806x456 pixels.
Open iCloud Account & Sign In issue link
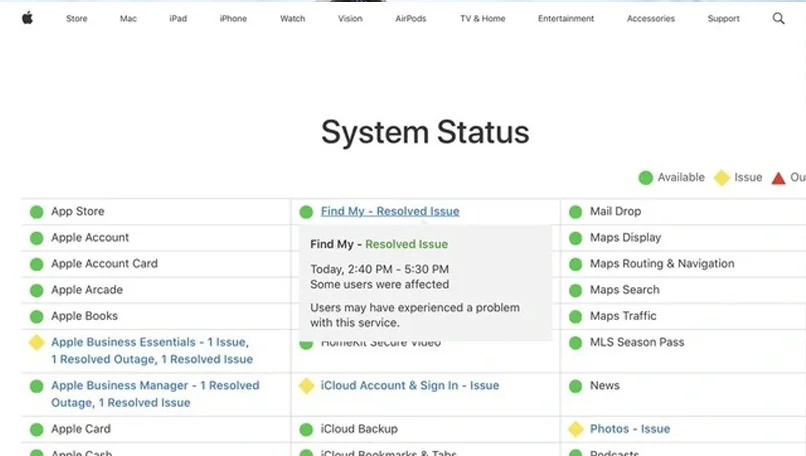[410, 386]
